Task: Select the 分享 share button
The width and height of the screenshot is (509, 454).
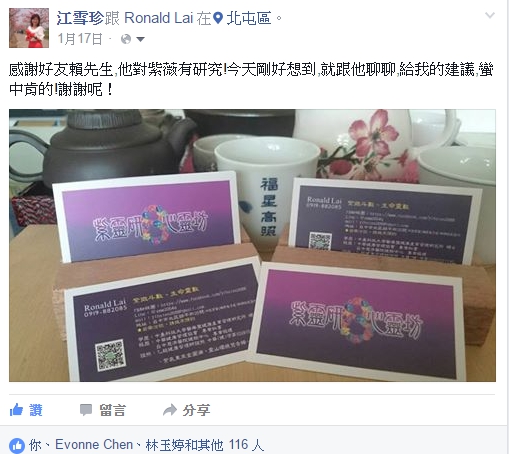Action: click(196, 410)
